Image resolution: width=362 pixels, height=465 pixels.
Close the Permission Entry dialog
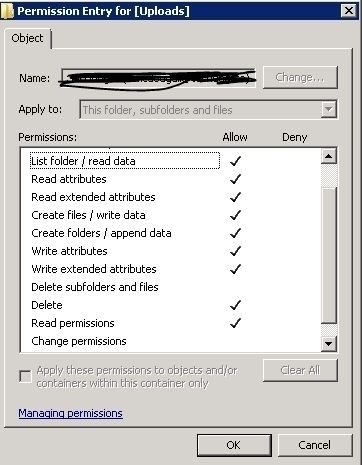click(x=349, y=11)
